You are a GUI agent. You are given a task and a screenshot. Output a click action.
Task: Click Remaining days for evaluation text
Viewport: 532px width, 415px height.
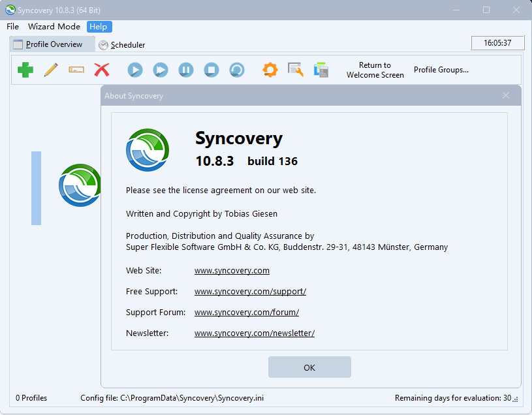click(453, 398)
